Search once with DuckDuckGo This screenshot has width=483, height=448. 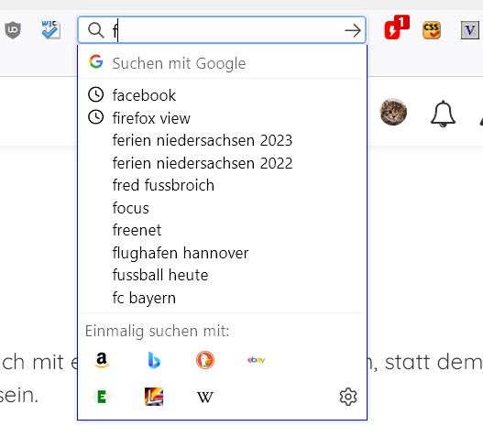click(205, 360)
